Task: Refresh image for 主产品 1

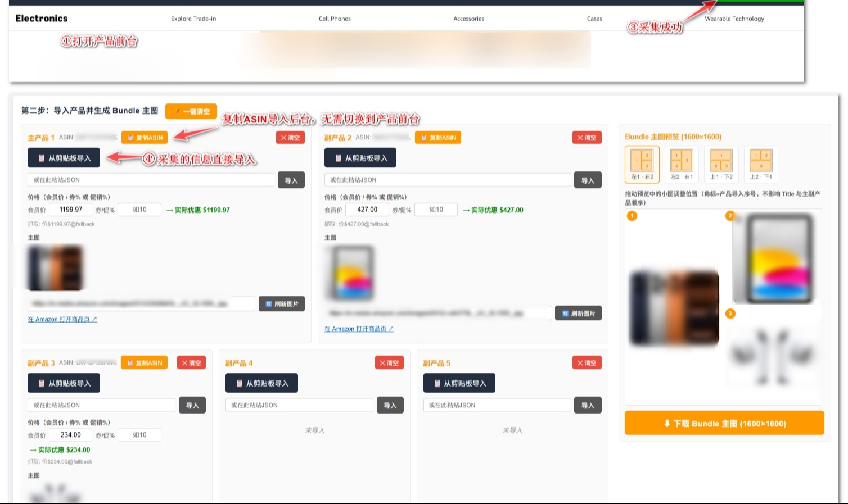Action: point(282,304)
